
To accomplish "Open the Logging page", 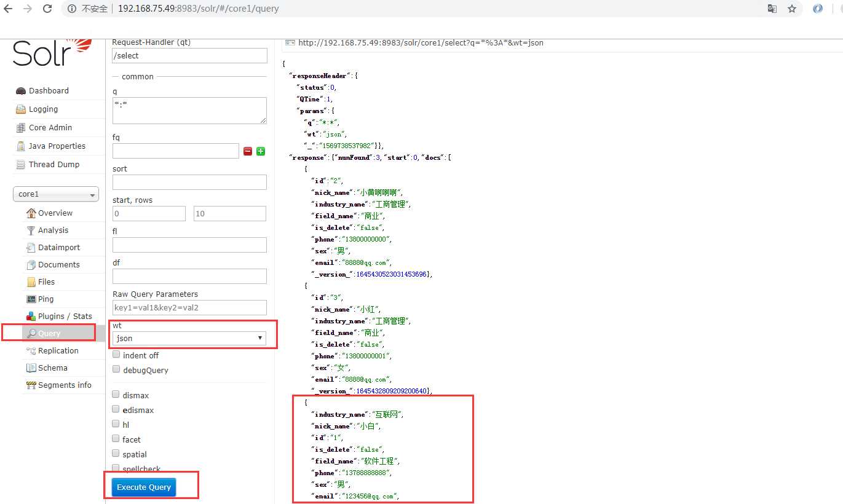I will point(43,109).
